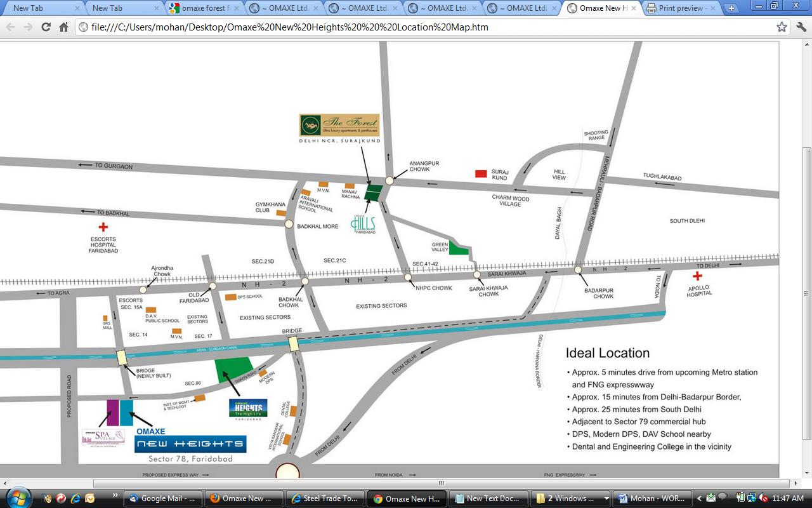Click the SHOOTING RANGE label
812x508 pixels.
596,135
